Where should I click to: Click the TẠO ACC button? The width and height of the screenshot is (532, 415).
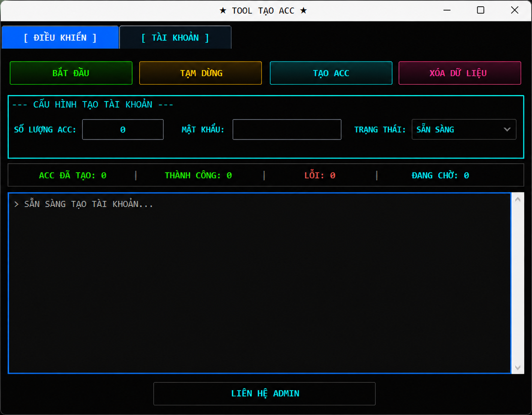[x=331, y=73]
